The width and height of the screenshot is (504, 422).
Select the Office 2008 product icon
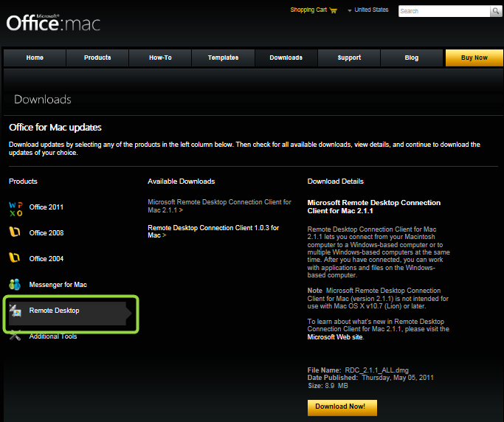point(15,232)
